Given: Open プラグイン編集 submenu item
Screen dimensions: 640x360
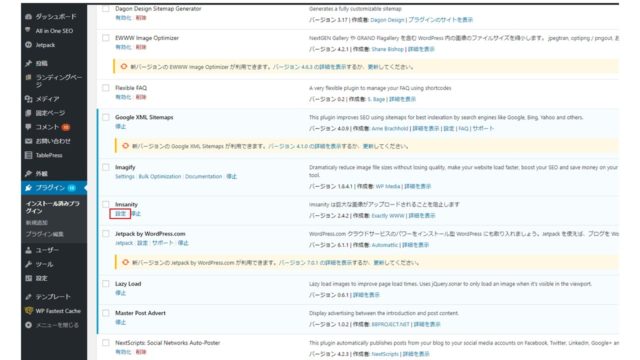Looking at the screenshot, I should coord(44,234).
